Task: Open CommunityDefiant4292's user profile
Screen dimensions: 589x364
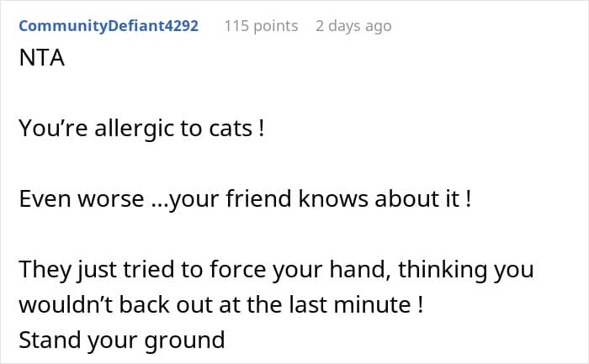Action: click(x=109, y=26)
